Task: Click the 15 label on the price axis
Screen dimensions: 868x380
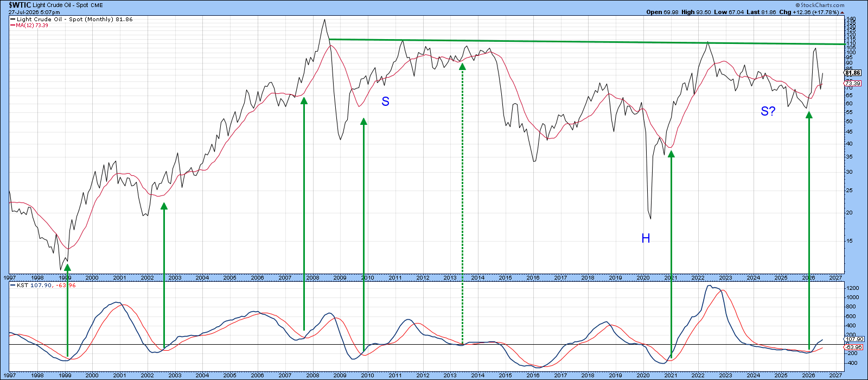Action: click(x=850, y=241)
